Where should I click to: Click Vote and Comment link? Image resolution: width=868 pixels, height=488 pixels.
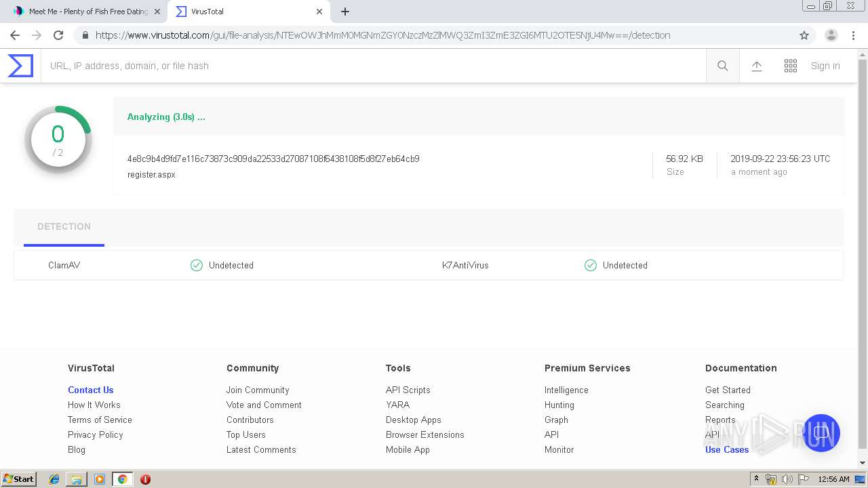[264, 405]
